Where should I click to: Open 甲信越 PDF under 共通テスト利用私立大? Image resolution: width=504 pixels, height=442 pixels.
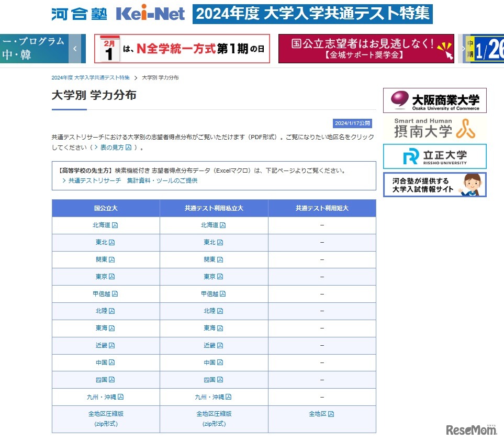[214, 294]
